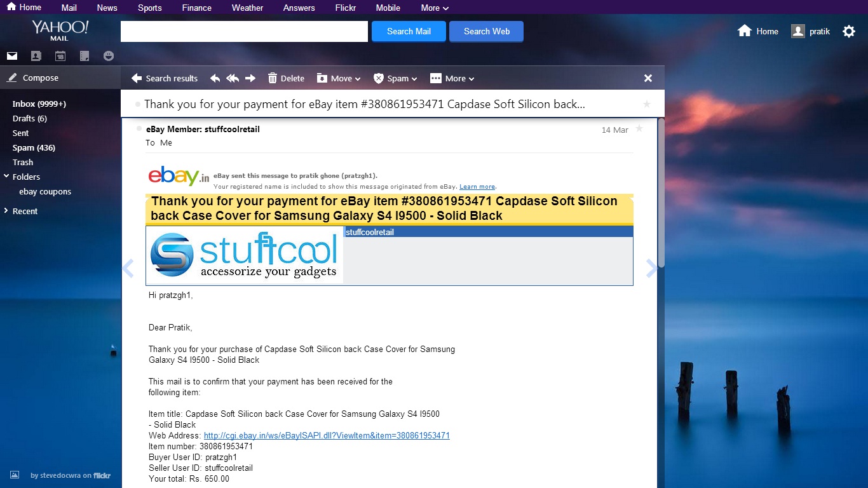Open Flickr in the top navigation
The height and width of the screenshot is (488, 868).
point(345,8)
